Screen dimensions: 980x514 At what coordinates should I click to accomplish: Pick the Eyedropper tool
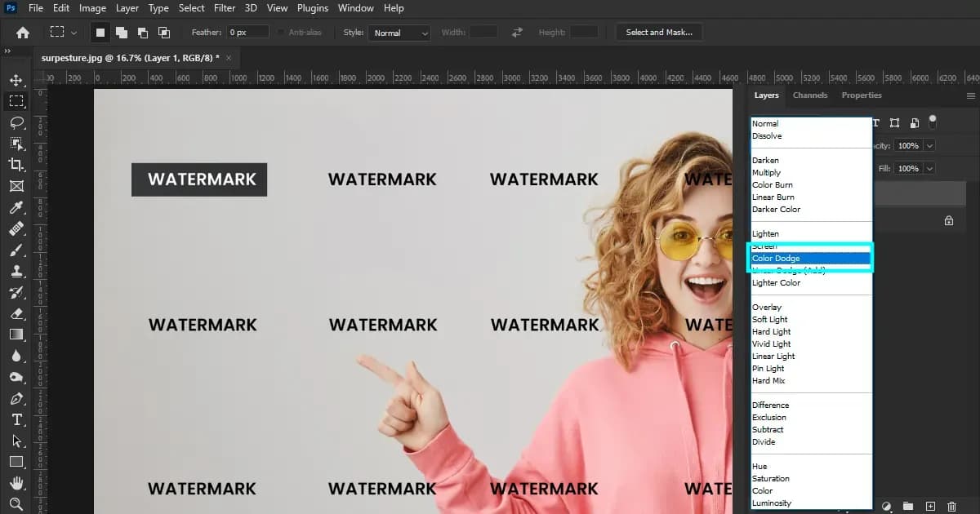coord(18,207)
